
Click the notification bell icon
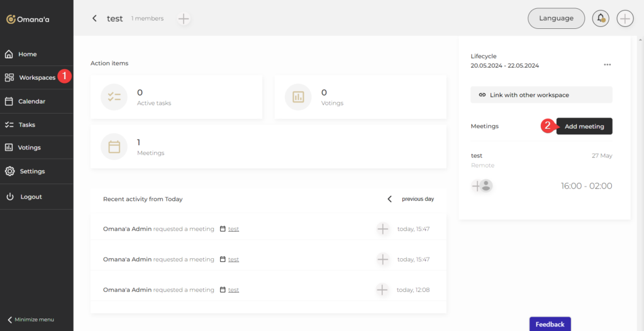pyautogui.click(x=601, y=18)
